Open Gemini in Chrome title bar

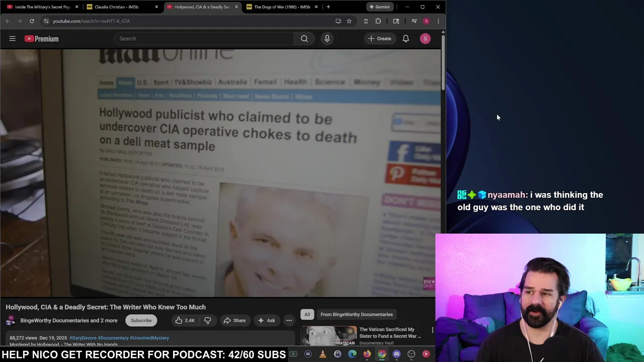click(x=379, y=7)
